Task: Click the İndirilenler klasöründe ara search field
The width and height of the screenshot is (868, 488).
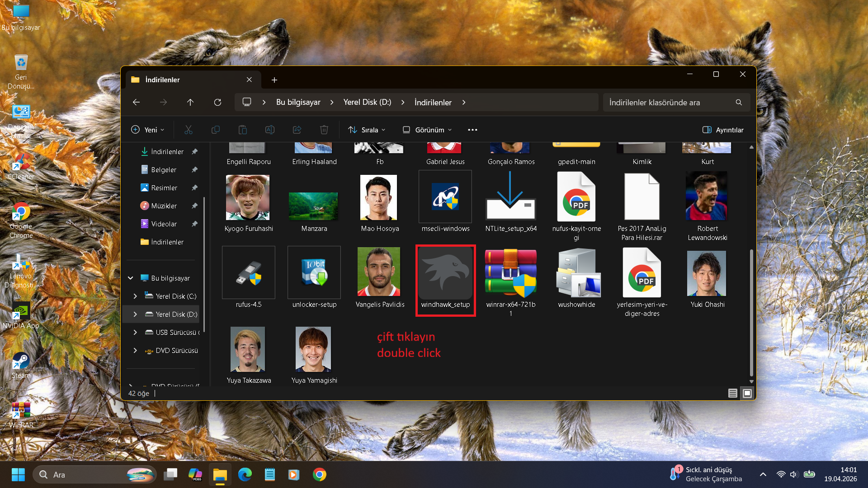Action: tap(676, 102)
